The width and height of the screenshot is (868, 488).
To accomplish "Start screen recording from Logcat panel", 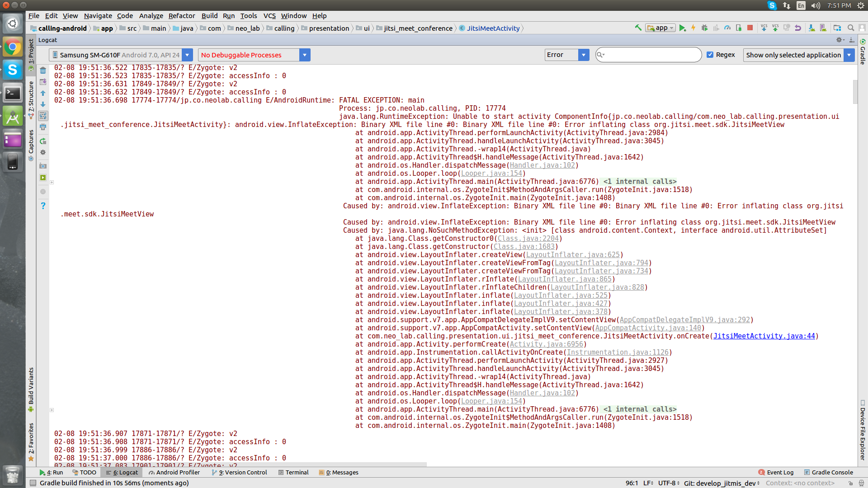I will click(43, 177).
